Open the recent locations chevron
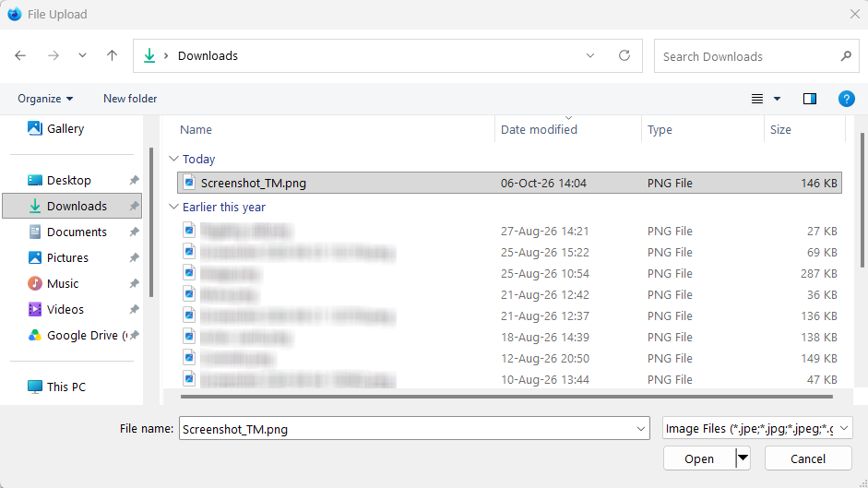Image resolution: width=868 pixels, height=488 pixels. click(x=82, y=55)
